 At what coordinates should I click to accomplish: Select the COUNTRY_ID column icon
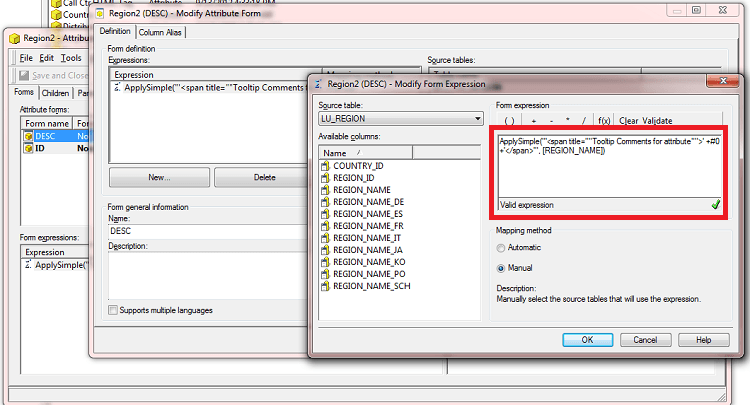(325, 165)
